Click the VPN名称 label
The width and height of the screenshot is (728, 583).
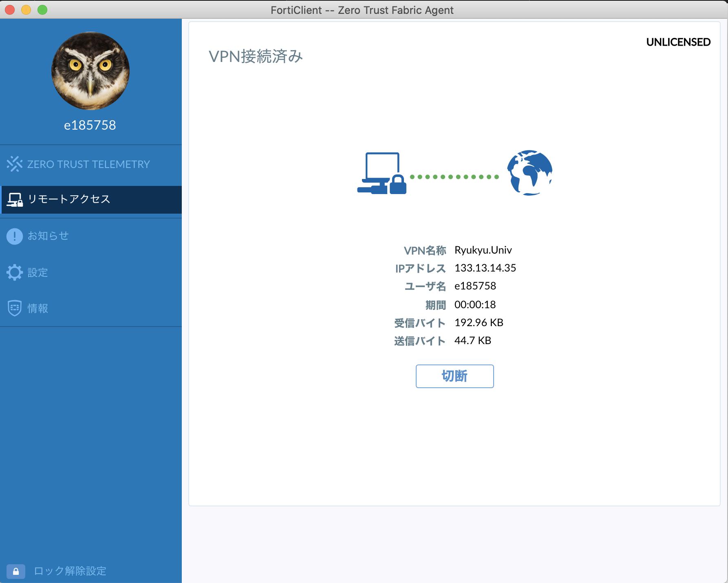[x=425, y=250]
